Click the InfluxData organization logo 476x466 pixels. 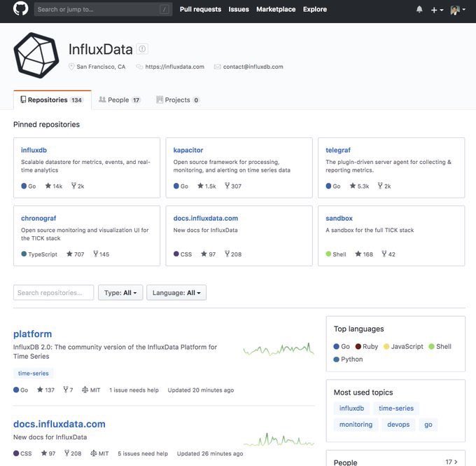[x=36, y=55]
